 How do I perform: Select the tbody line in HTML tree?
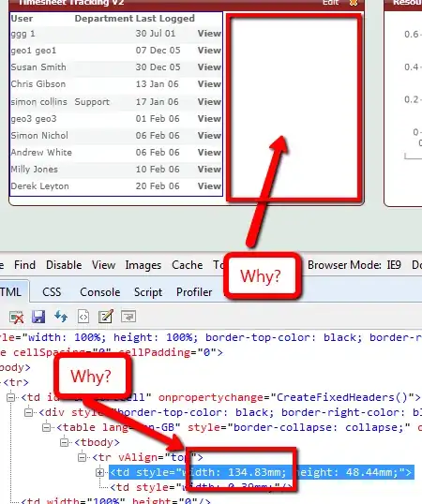coord(97,442)
